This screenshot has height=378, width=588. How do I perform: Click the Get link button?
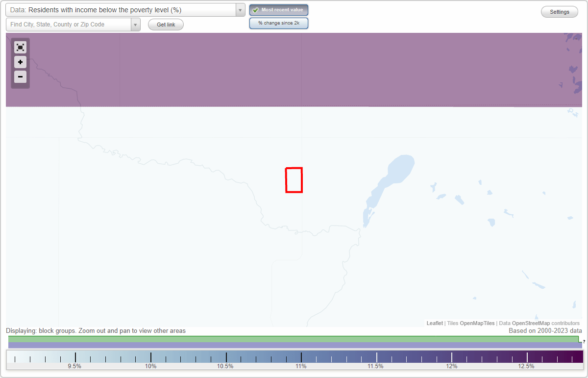click(166, 25)
